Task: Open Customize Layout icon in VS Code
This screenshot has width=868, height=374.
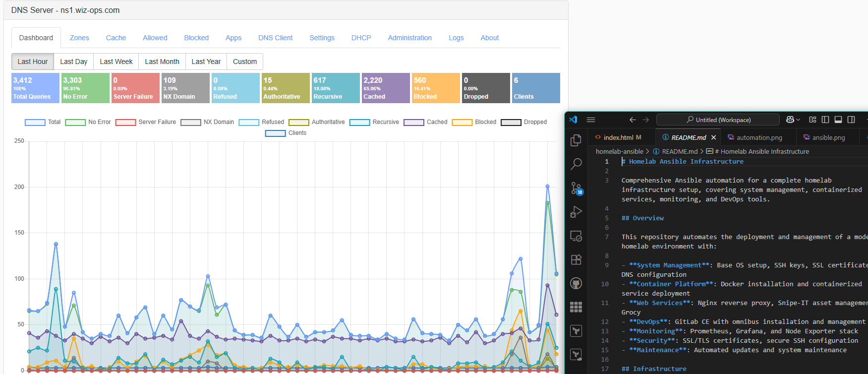Action: point(812,120)
